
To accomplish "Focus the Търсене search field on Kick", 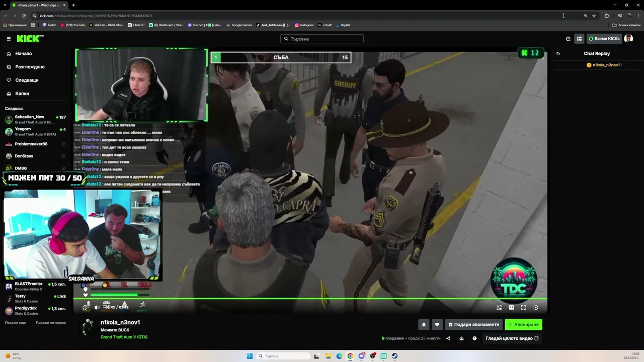I will pyautogui.click(x=322, y=39).
